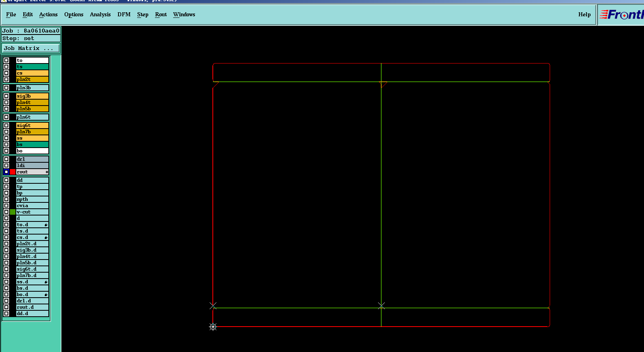
Task: Toggle display checkbox for the dd.d layer
Action: point(6,314)
